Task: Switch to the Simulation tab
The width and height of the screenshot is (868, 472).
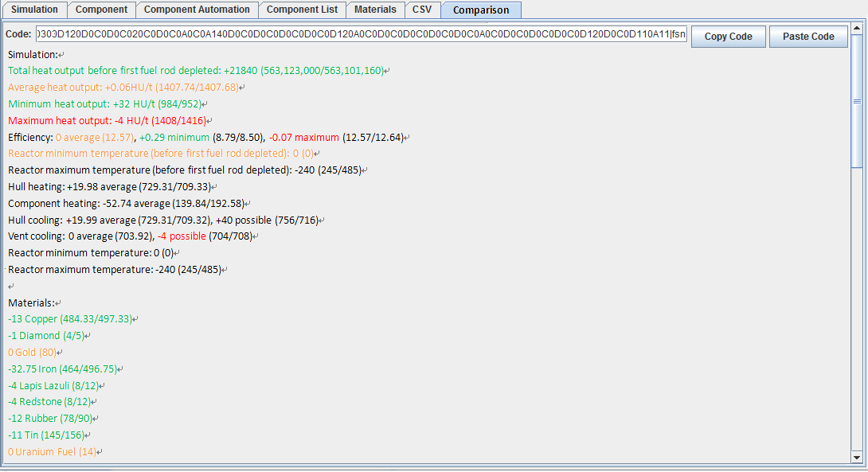Action: (35, 10)
